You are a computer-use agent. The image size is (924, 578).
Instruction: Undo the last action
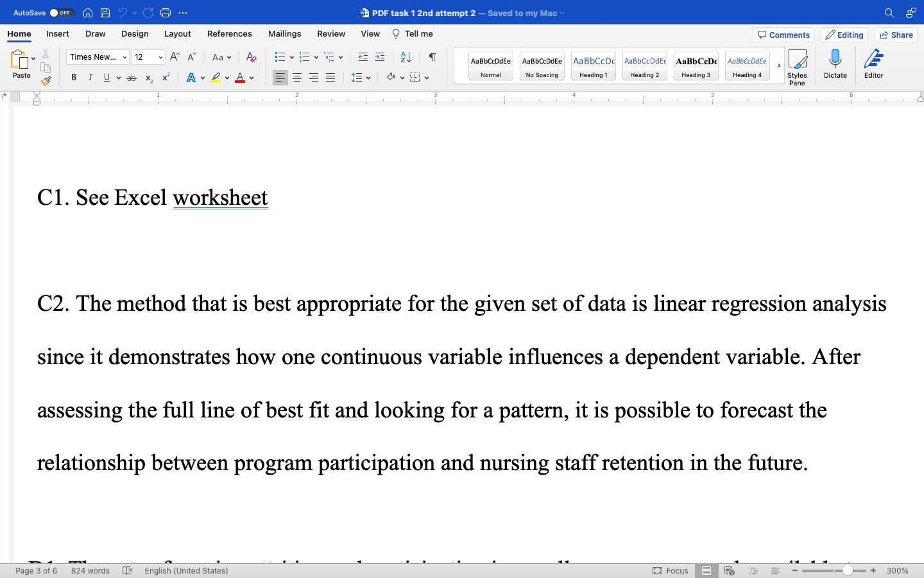click(x=123, y=13)
